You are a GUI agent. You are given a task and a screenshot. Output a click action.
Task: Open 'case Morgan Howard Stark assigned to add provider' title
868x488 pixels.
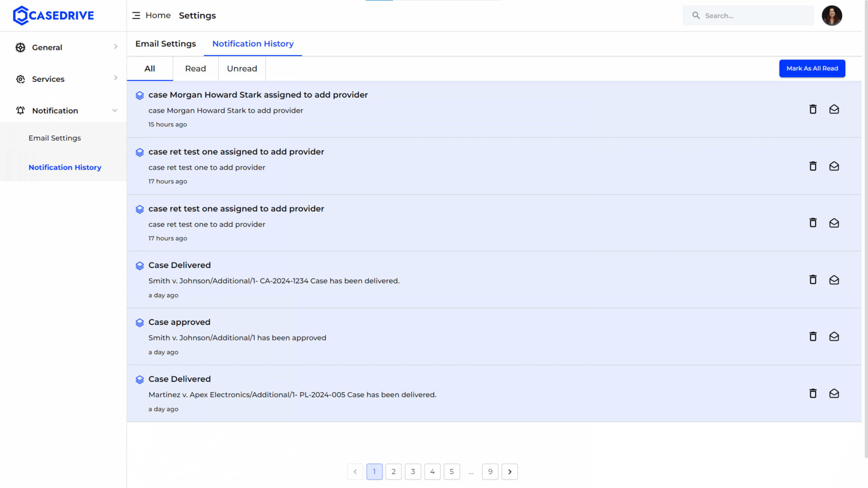tap(258, 95)
